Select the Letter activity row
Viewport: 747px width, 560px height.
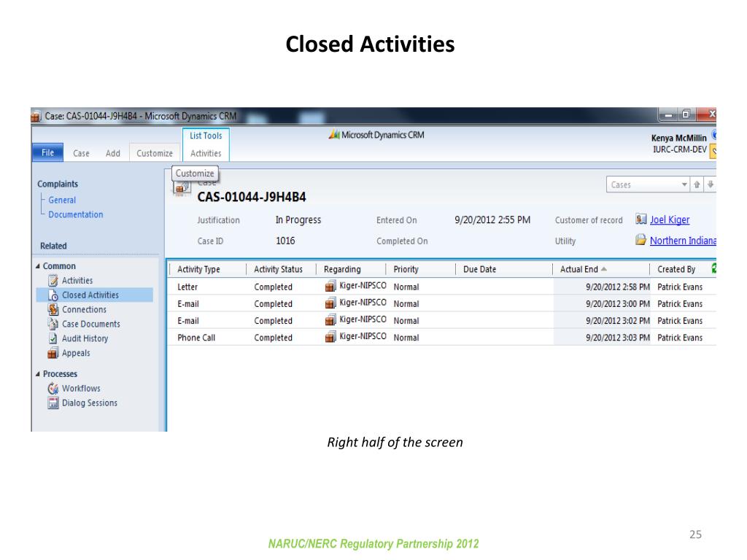pos(442,287)
